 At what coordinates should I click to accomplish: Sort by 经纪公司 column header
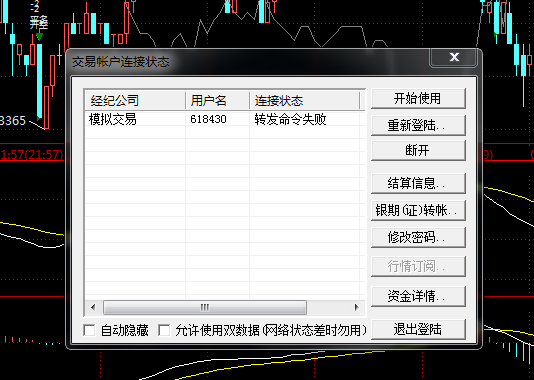(135, 100)
